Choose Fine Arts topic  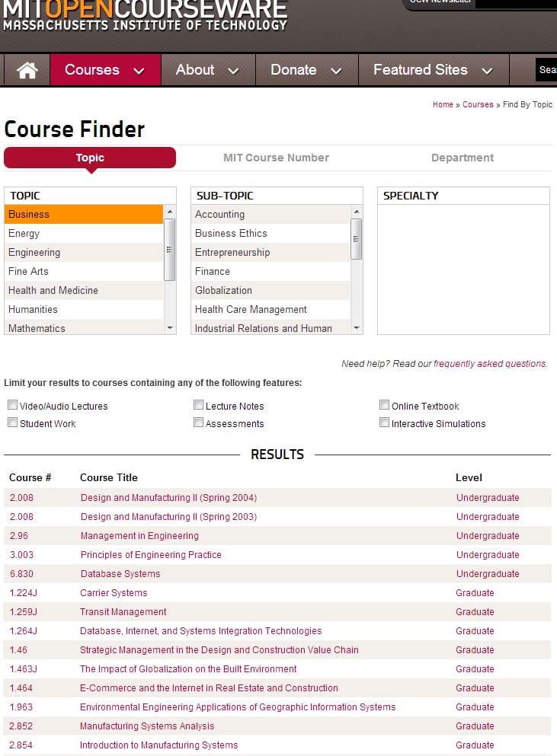click(x=84, y=272)
